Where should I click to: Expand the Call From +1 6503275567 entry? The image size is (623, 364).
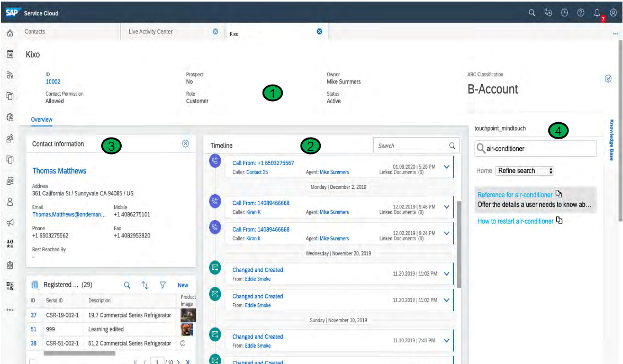(447, 167)
